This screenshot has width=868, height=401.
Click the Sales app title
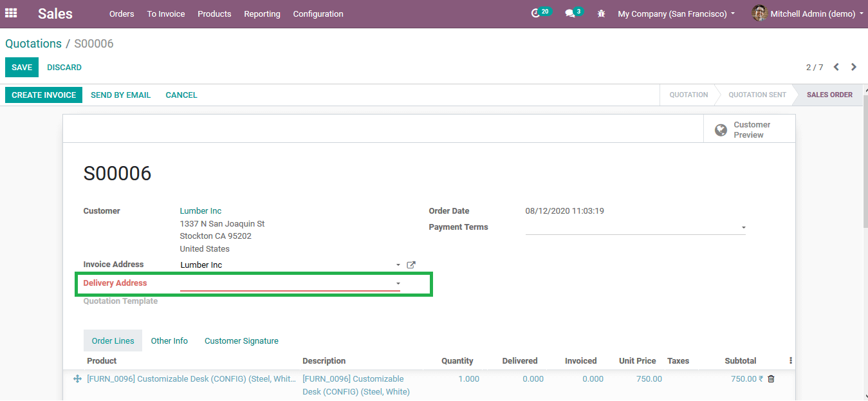55,14
